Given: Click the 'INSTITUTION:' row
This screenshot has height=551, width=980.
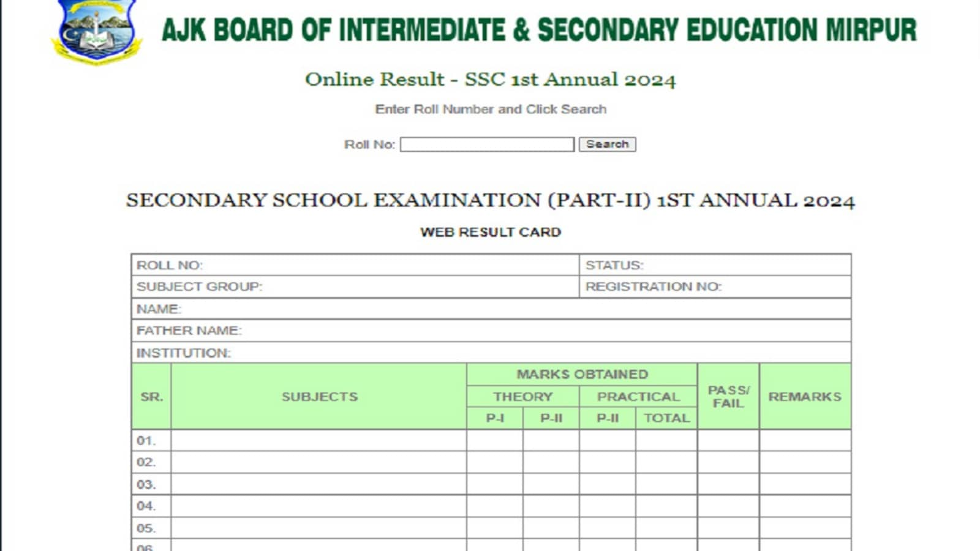Looking at the screenshot, I should tap(491, 353).
